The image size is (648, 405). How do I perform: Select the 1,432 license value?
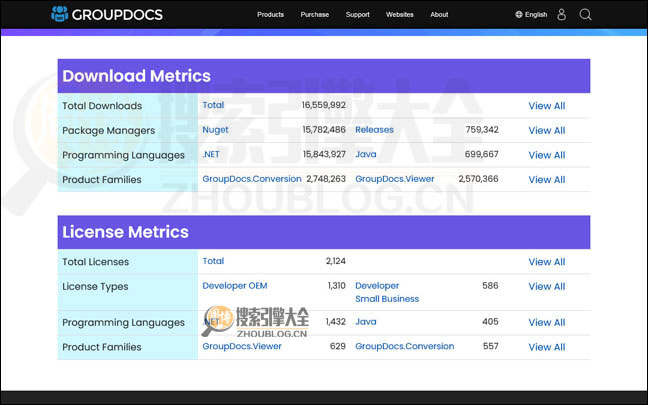(x=336, y=322)
